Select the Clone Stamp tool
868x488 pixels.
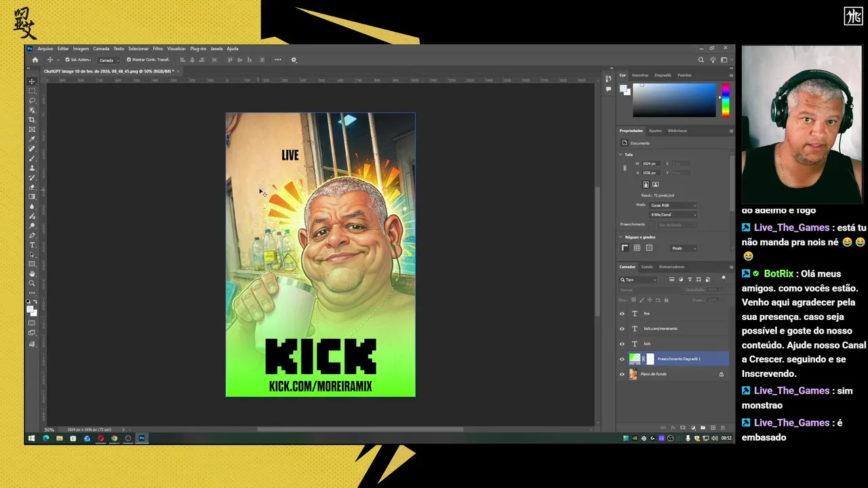click(32, 168)
